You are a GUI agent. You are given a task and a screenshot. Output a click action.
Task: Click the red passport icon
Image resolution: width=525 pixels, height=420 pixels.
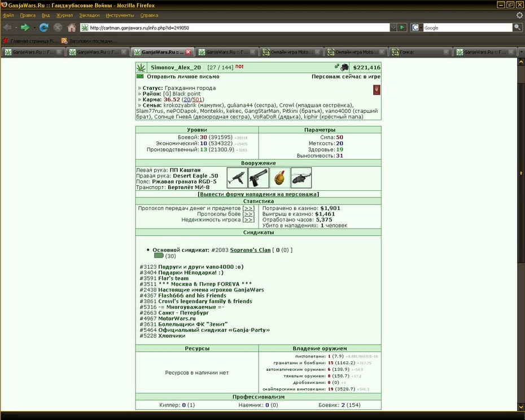click(377, 90)
